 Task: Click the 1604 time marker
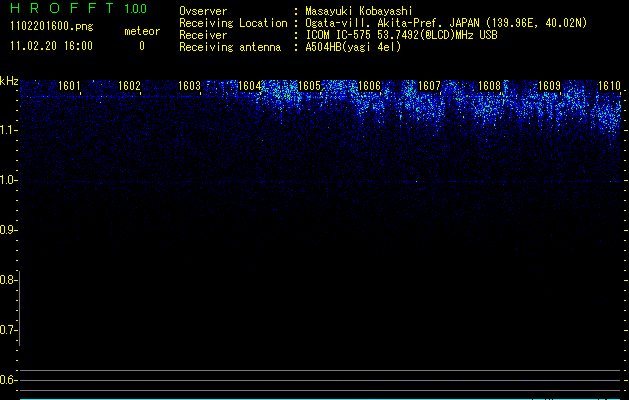[249, 86]
